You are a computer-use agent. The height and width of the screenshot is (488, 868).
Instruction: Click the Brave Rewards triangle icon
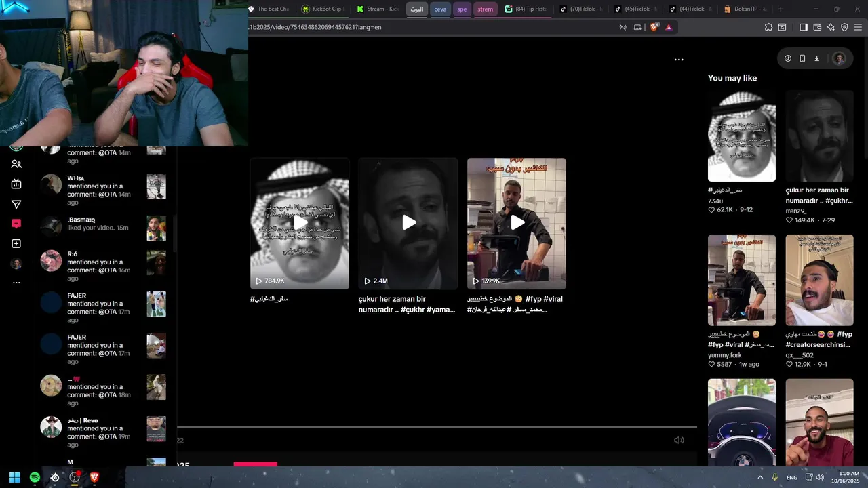[669, 27]
